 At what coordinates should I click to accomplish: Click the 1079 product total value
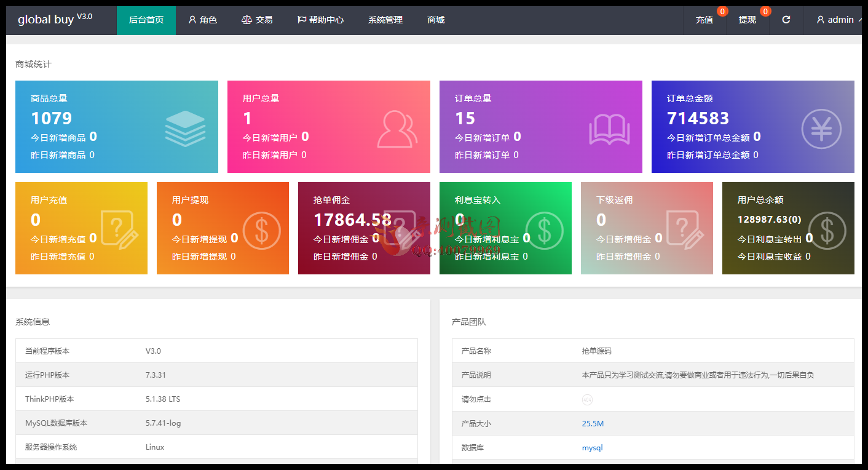tap(52, 118)
